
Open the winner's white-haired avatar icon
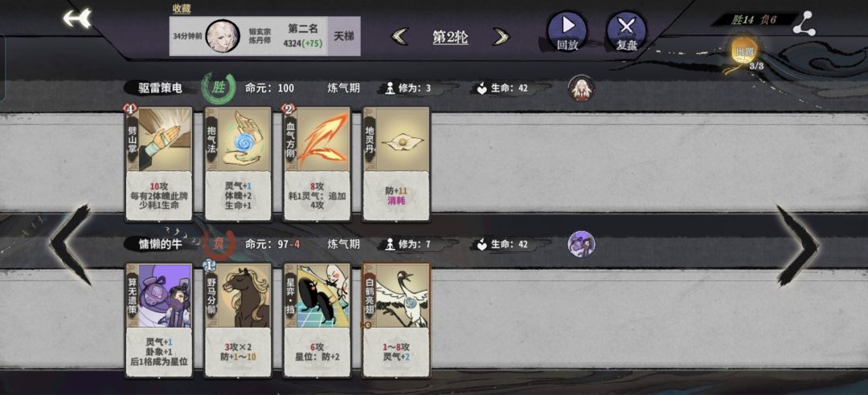pyautogui.click(x=581, y=88)
